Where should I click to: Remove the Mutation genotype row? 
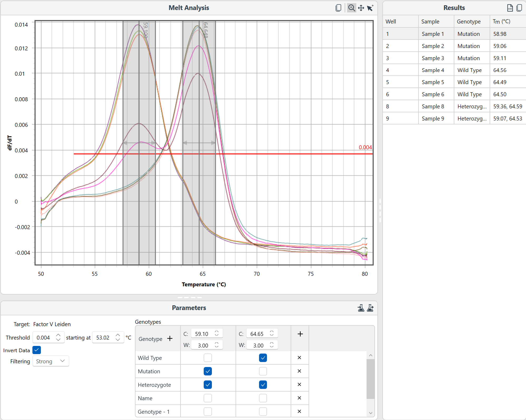[x=299, y=371]
